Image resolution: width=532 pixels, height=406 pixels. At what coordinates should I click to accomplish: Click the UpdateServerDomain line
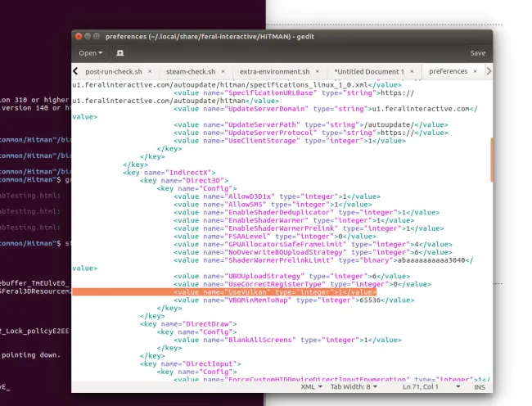pos(326,109)
